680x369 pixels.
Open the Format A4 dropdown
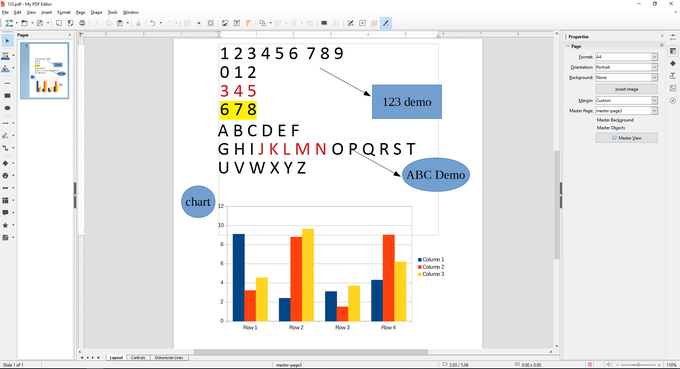click(x=626, y=57)
